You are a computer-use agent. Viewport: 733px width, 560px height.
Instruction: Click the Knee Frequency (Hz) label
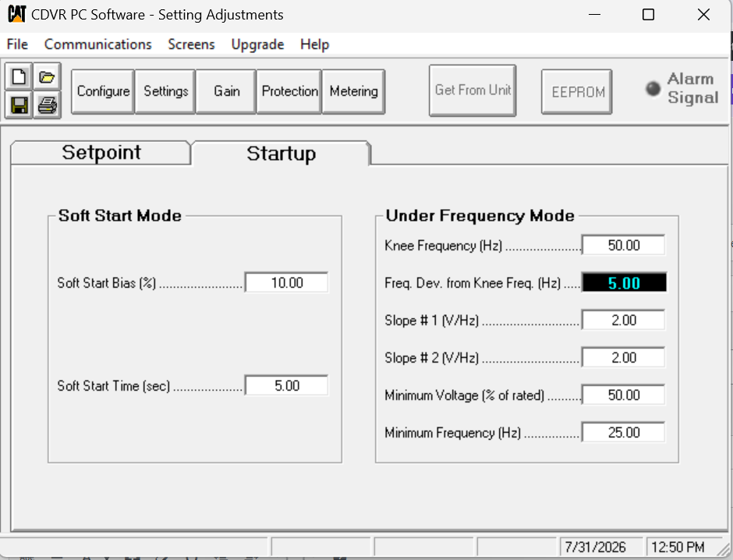click(x=443, y=246)
